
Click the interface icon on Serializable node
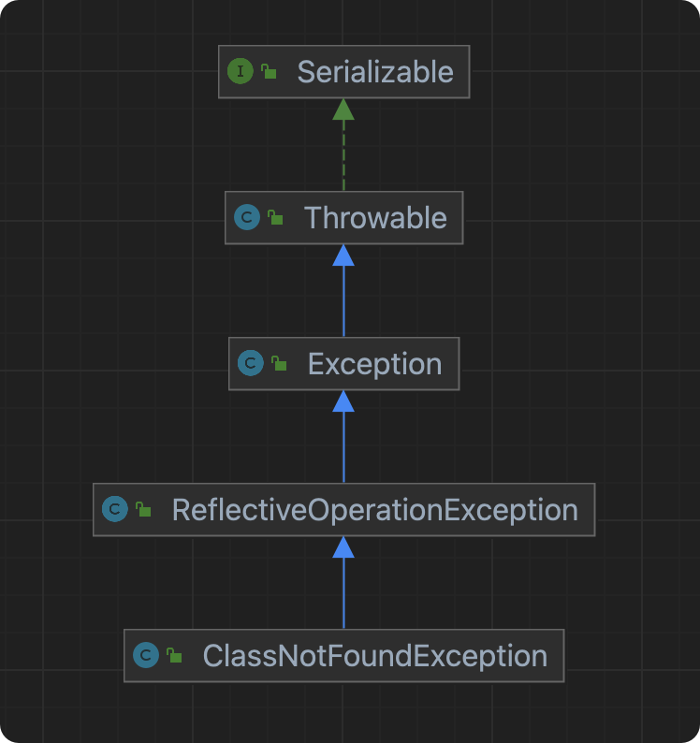(x=241, y=71)
